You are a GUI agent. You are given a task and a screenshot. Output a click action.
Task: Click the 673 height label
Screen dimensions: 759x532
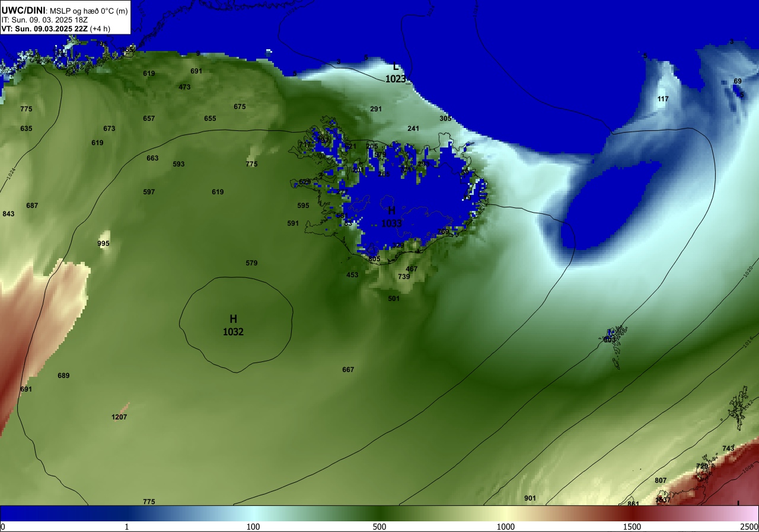pos(109,129)
